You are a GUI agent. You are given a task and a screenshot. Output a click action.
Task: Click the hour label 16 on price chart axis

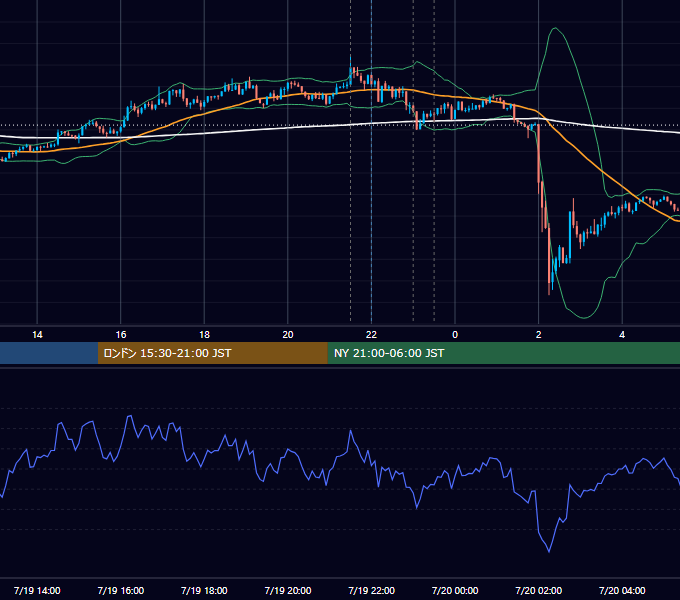[x=121, y=335]
